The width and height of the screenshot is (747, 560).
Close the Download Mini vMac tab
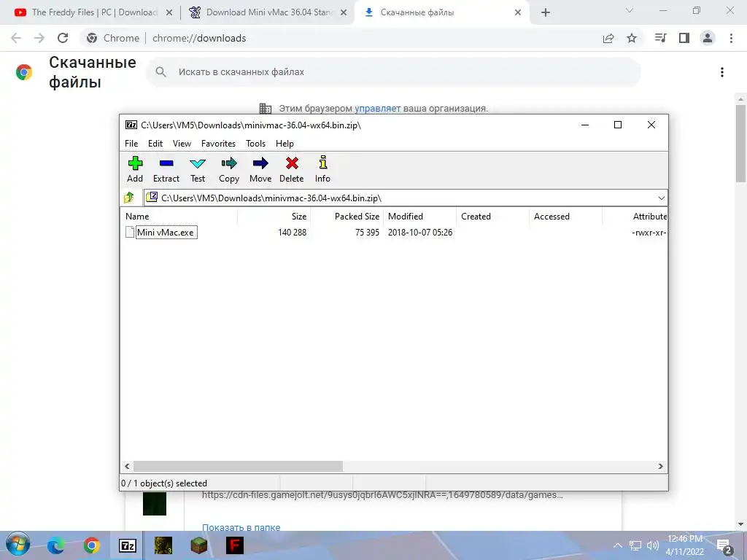344,12
